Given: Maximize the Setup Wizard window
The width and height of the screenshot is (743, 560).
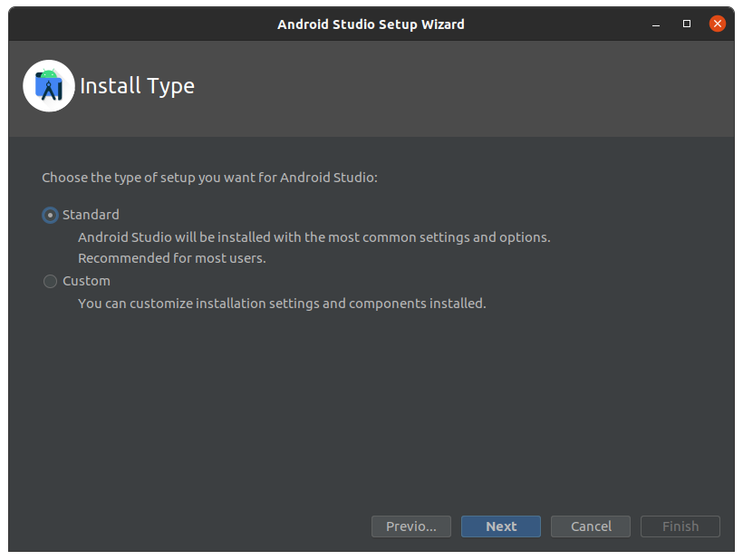Looking at the screenshot, I should pyautogui.click(x=687, y=24).
